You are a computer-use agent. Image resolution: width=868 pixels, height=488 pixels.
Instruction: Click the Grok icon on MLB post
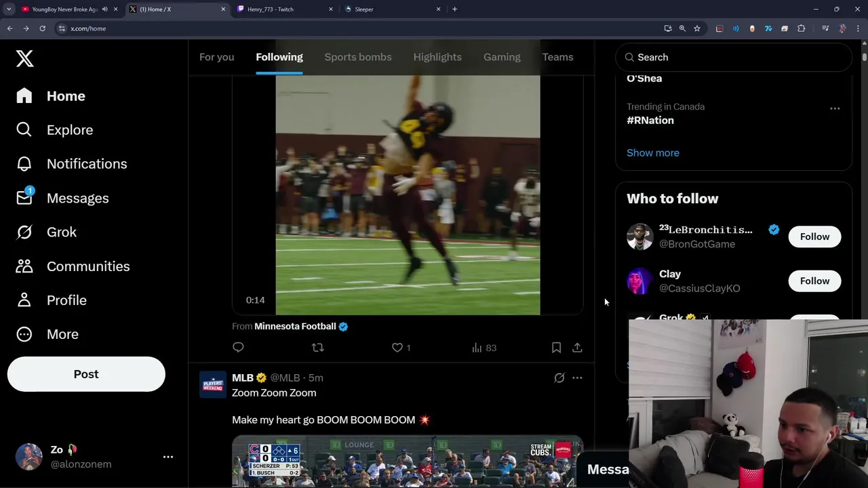(559, 378)
